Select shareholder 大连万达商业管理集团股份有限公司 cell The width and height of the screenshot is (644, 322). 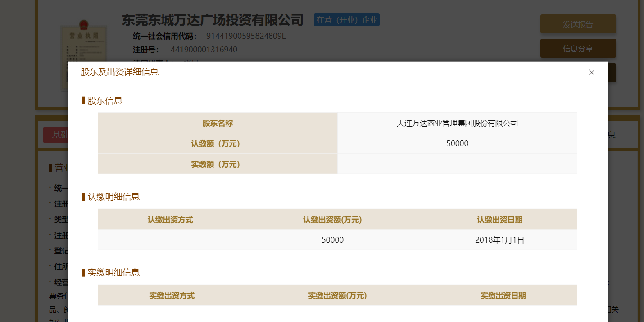[457, 123]
